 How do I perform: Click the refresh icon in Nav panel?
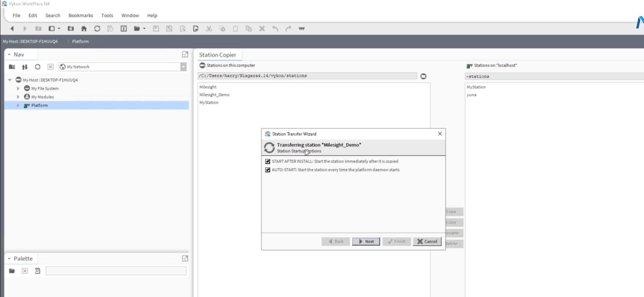38,67
